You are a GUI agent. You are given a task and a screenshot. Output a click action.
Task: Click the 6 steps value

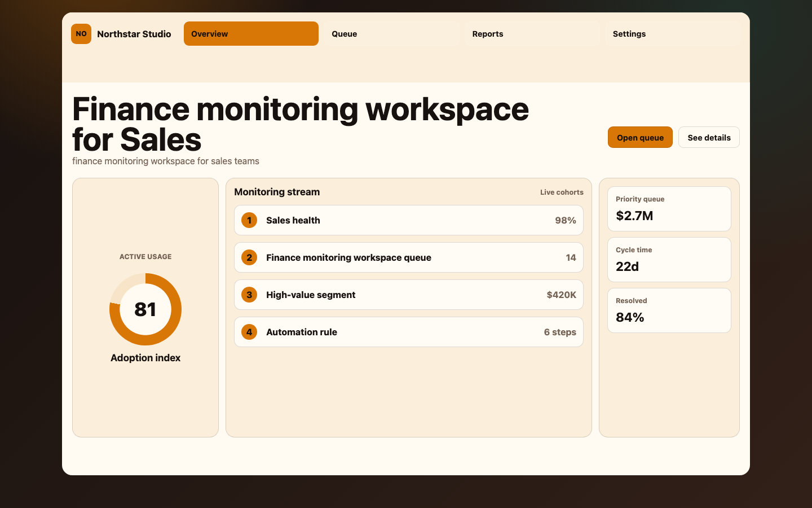pos(560,332)
